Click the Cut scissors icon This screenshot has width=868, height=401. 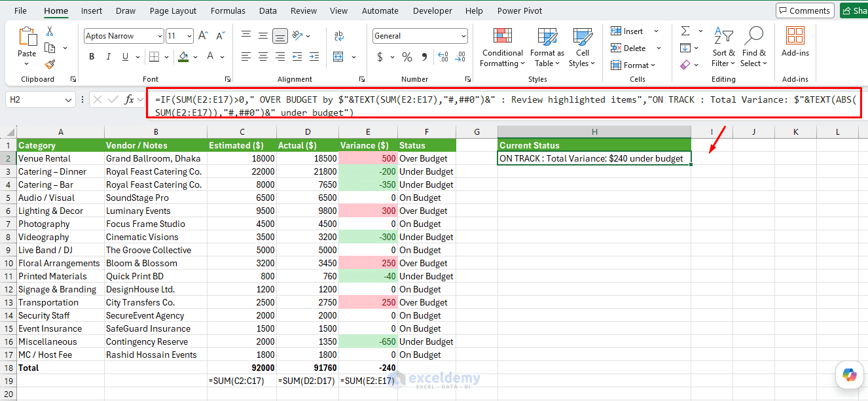[50, 31]
